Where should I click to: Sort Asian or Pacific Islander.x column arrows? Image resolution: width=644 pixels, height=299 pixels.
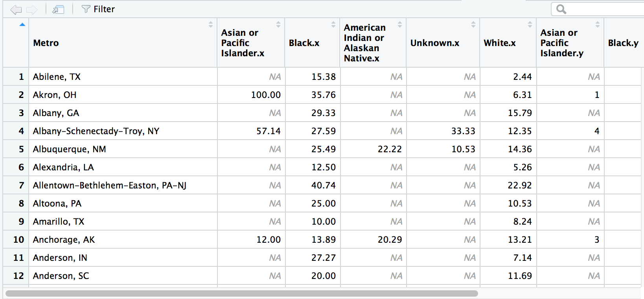click(278, 24)
